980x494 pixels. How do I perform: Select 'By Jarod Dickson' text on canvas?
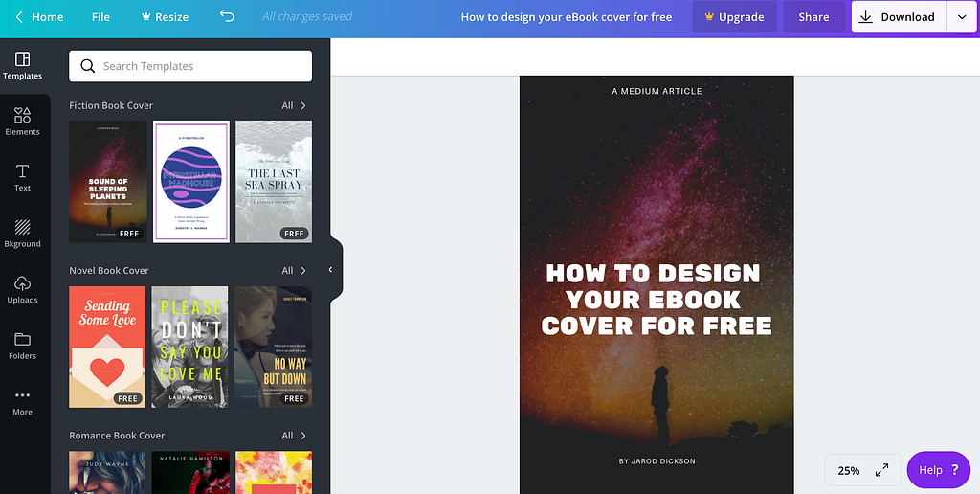(x=657, y=461)
